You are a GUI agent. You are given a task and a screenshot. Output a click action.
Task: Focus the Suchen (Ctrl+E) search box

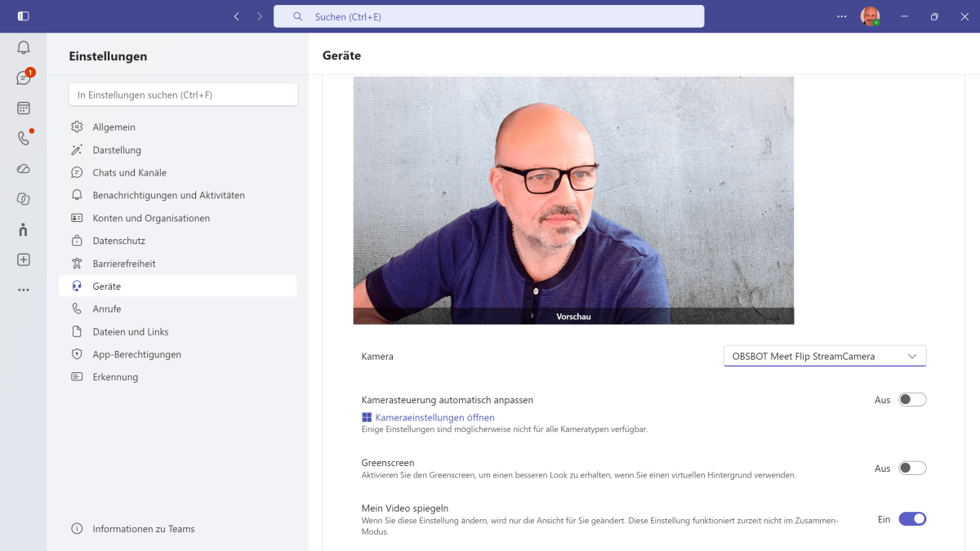488,16
